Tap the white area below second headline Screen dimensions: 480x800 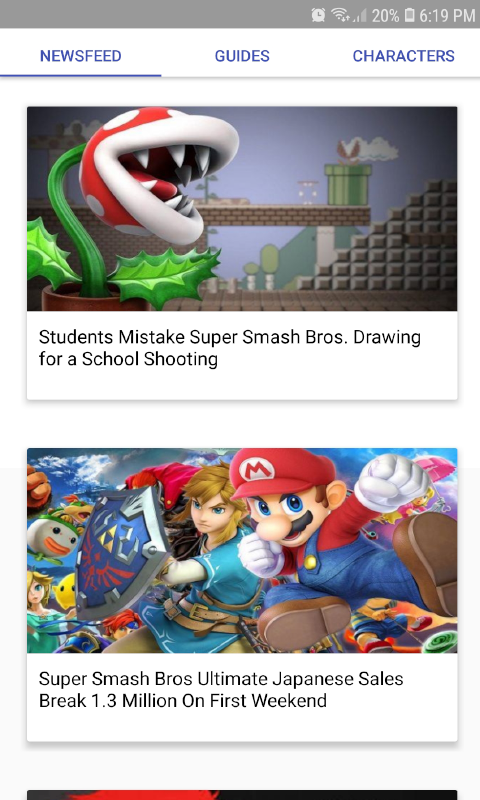click(242, 727)
